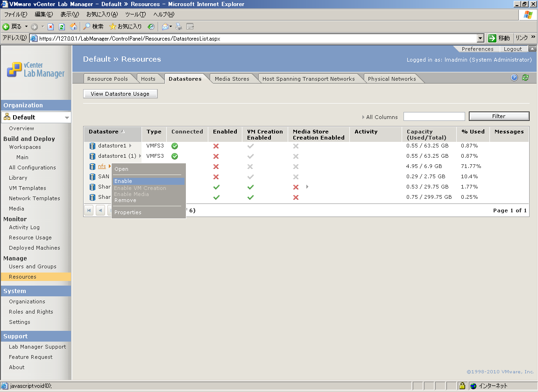Open the Favorites star in toolbar
This screenshot has height=392, width=538.
tap(113, 27)
